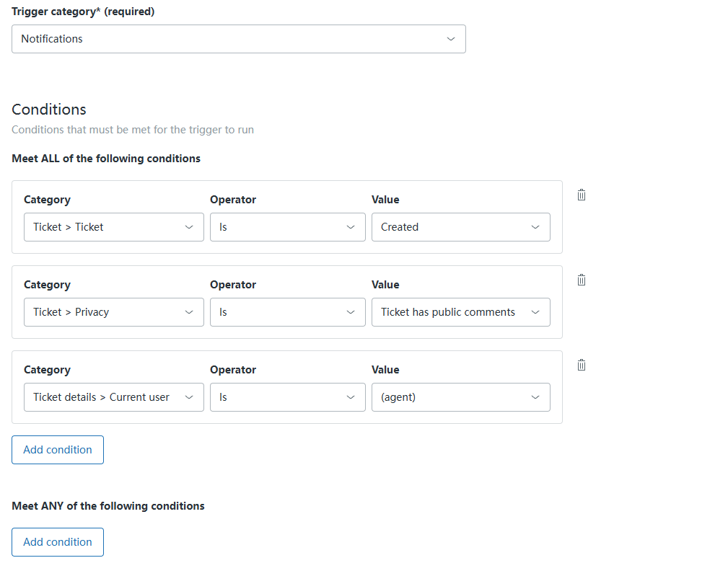Image resolution: width=728 pixels, height=576 pixels.
Task: Expand the 'Ticket has public comments' value dropdown
Action: point(460,312)
